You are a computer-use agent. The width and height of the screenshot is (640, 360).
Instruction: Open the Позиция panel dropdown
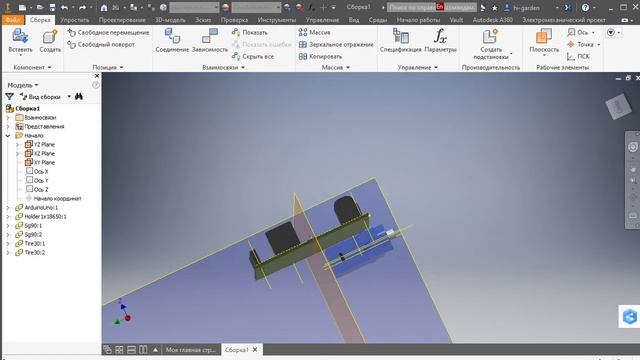tap(108, 67)
